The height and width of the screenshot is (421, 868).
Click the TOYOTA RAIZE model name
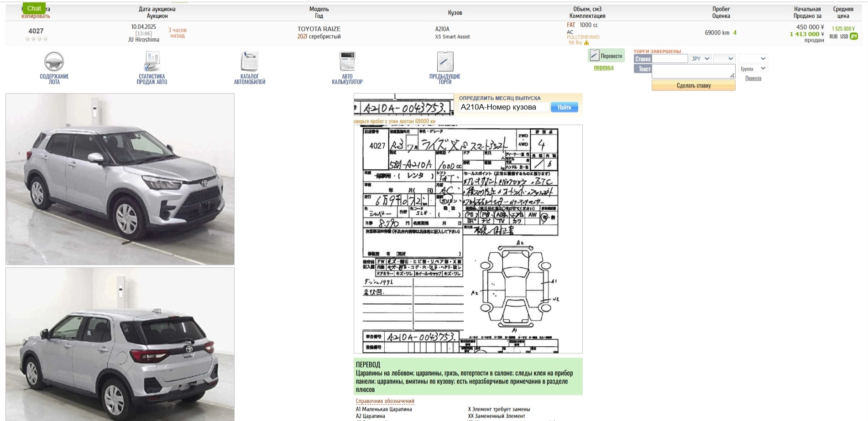coord(319,29)
